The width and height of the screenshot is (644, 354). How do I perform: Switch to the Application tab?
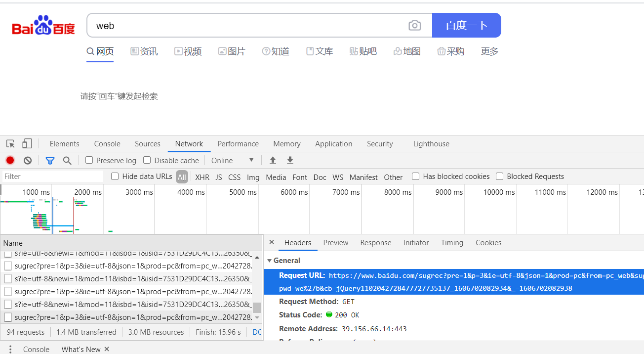pyautogui.click(x=334, y=144)
